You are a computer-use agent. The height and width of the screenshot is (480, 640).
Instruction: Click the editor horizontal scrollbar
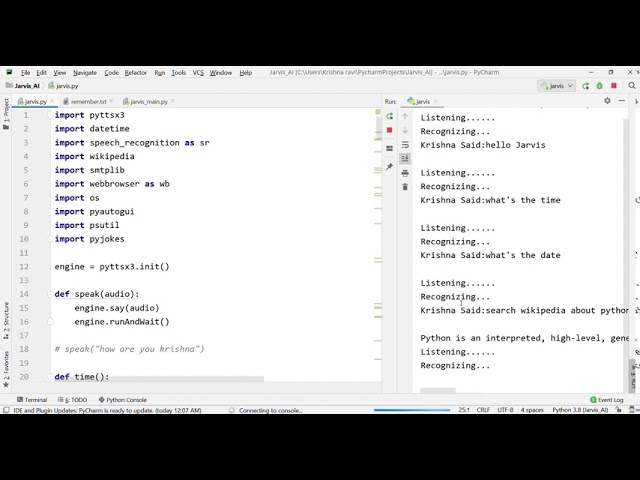(159, 379)
